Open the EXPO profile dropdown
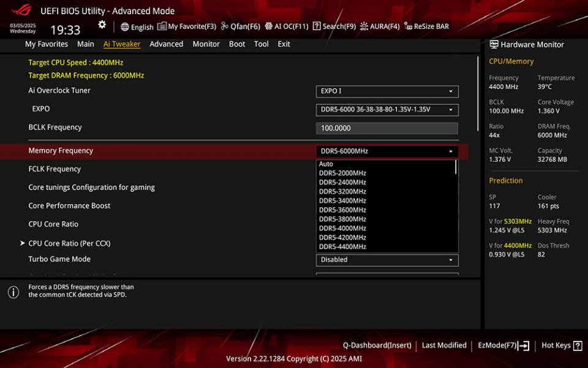 (387, 110)
